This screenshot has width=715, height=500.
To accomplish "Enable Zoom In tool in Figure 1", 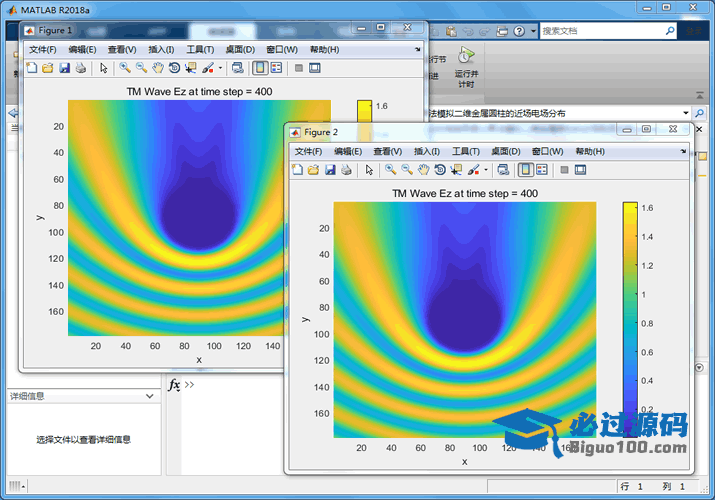I will click(124, 68).
